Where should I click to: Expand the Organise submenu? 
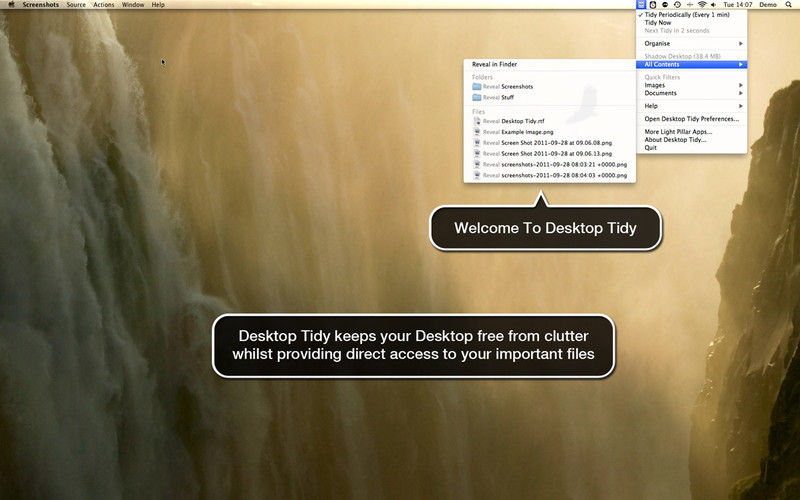click(x=690, y=43)
